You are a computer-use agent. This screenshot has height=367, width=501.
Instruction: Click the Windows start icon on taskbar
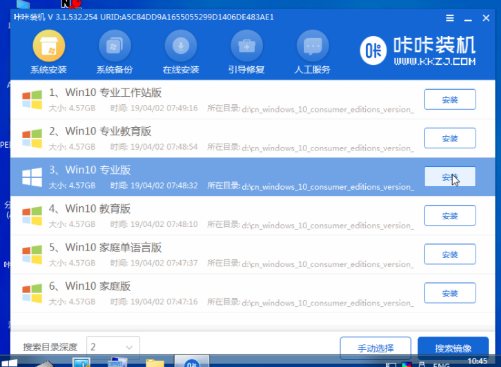[x=9, y=363]
